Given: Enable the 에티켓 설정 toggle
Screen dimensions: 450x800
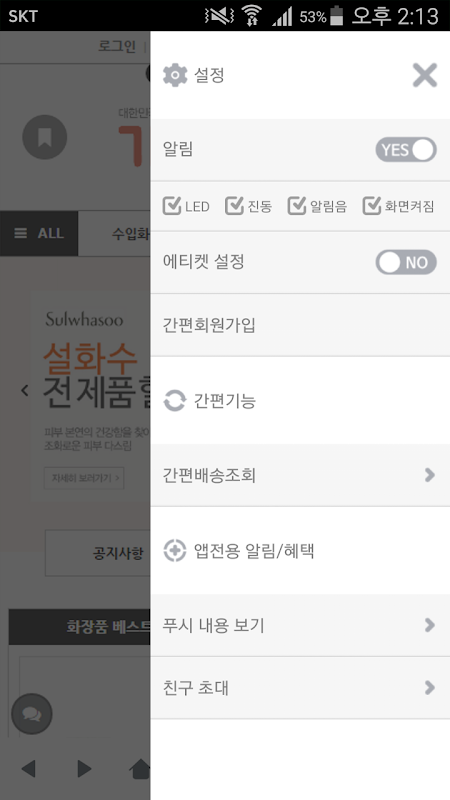Looking at the screenshot, I should pos(406,262).
